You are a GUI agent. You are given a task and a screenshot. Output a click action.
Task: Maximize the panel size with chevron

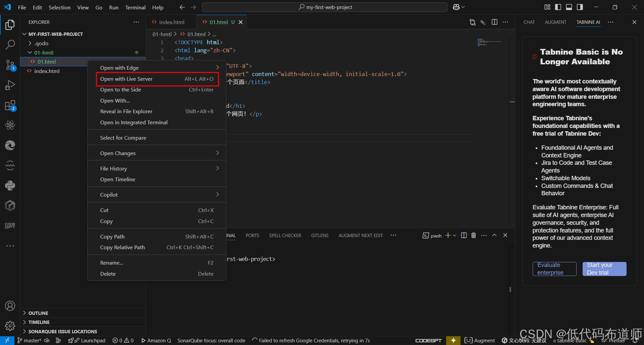point(494,235)
